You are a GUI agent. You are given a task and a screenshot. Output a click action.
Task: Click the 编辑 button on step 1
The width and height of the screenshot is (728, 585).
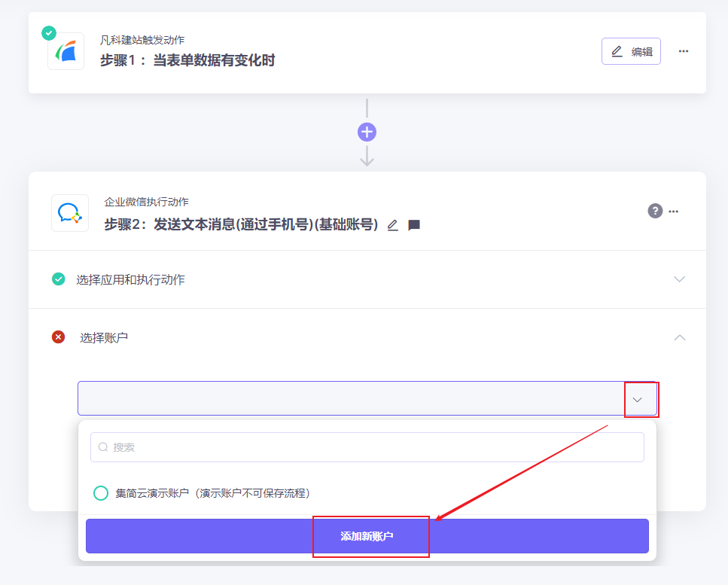pos(631,51)
